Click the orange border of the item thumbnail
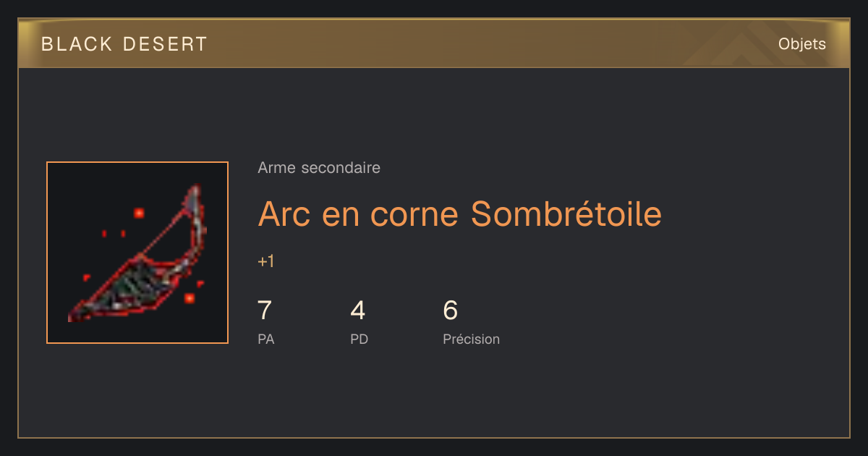The image size is (868, 456). pyautogui.click(x=137, y=163)
